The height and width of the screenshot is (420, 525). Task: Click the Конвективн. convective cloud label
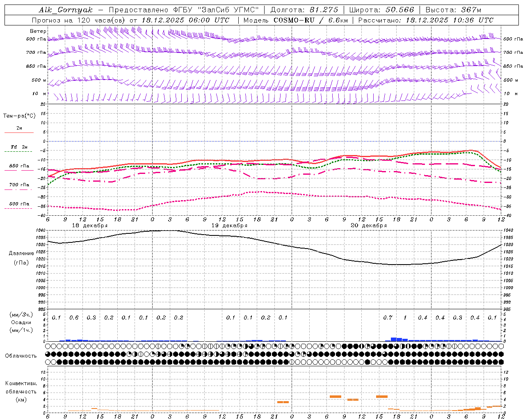point(21,383)
